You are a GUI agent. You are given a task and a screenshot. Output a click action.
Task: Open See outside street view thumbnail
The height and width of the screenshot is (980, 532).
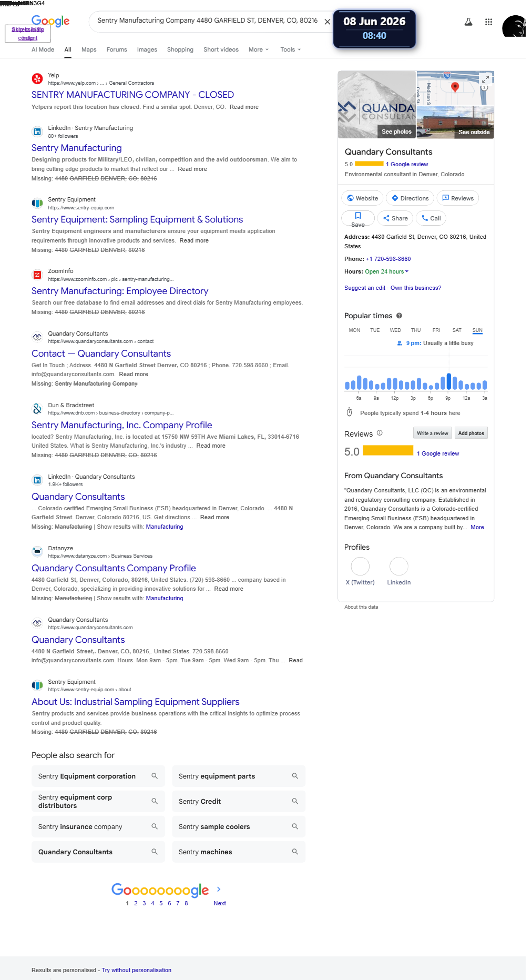pos(455,122)
